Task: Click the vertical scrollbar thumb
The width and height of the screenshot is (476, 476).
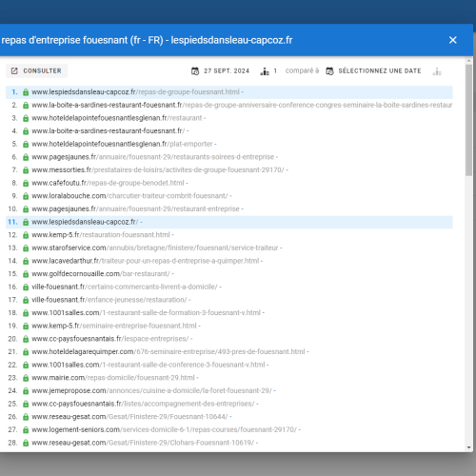Action: [x=469, y=120]
